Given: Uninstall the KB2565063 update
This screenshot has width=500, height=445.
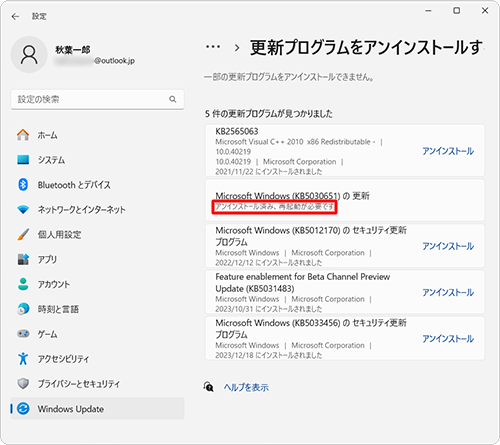Looking at the screenshot, I should pyautogui.click(x=448, y=151).
